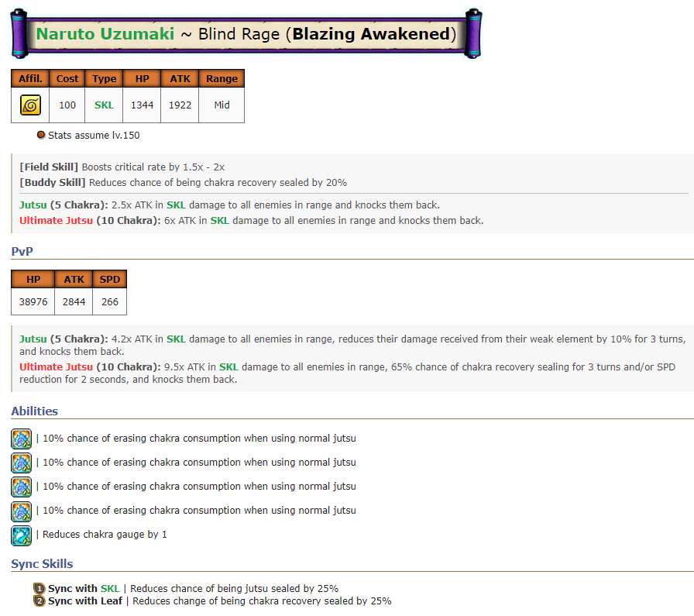Click the SPD header in PvP table
The height and width of the screenshot is (616, 694).
(110, 280)
